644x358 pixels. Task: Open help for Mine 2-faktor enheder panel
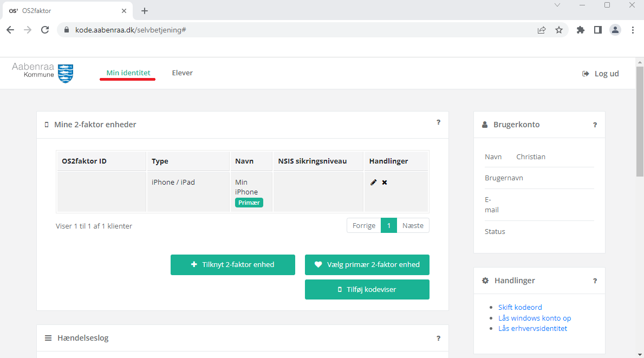pyautogui.click(x=438, y=122)
